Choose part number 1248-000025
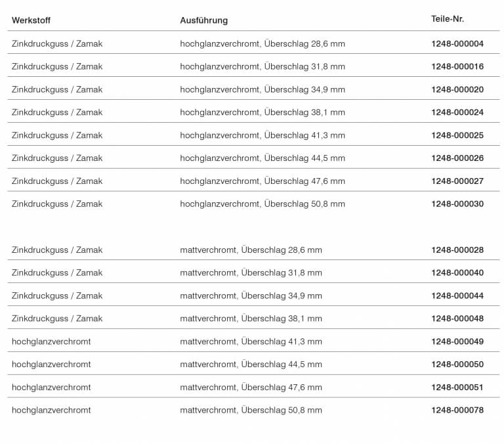 click(457, 135)
